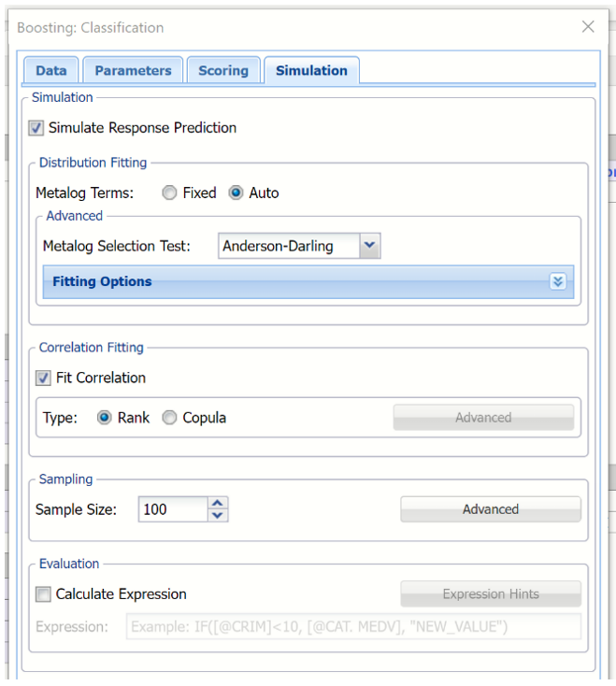Close the Boosting: Classification dialog
This screenshot has width=616, height=686.
click(x=588, y=27)
